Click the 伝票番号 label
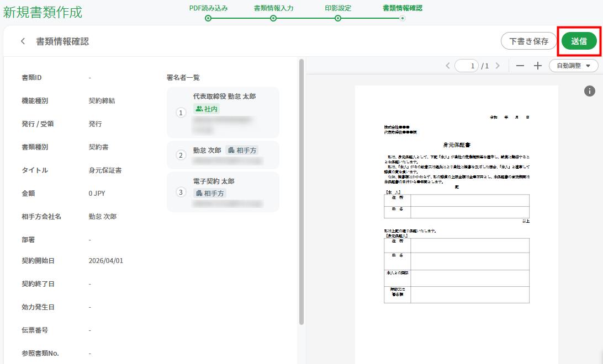The image size is (603, 364). [35, 330]
